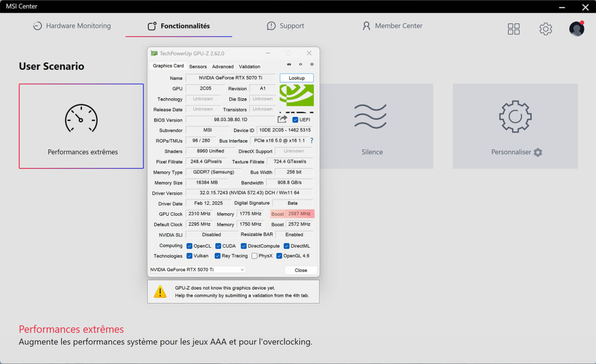Screen dimensions: 596x364
Task: Click the Driver Date value Feb 12, 2025
Action: 208,204
